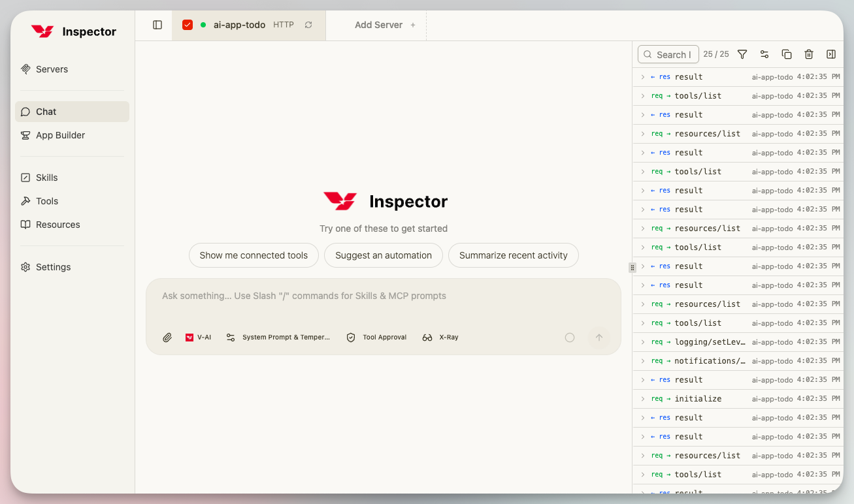The image size is (854, 504).
Task: Click the logging/setLev... log entry text
Action: point(710,342)
